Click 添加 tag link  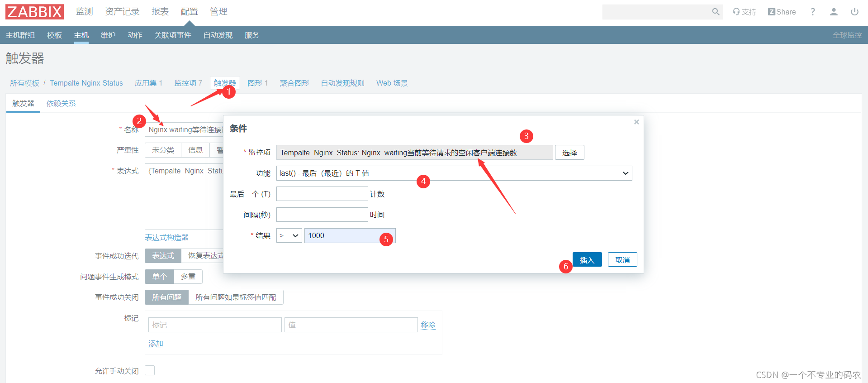pos(156,344)
